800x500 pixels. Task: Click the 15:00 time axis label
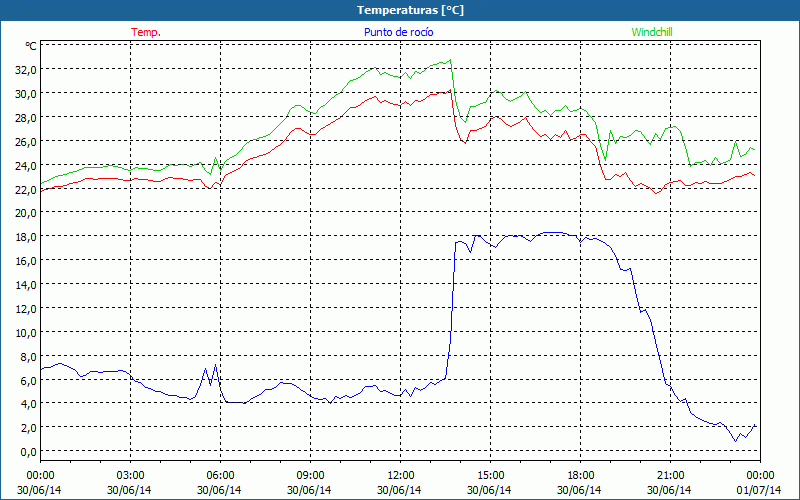pyautogui.click(x=490, y=476)
